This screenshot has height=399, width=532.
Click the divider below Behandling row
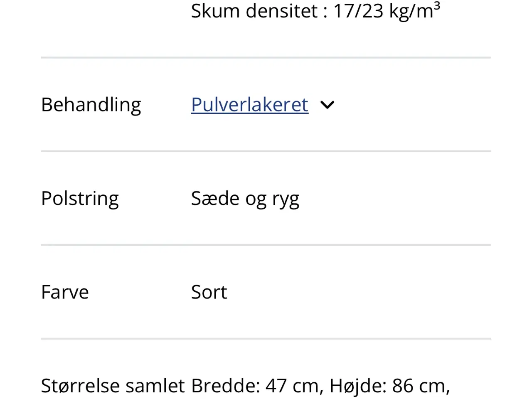[266, 151]
